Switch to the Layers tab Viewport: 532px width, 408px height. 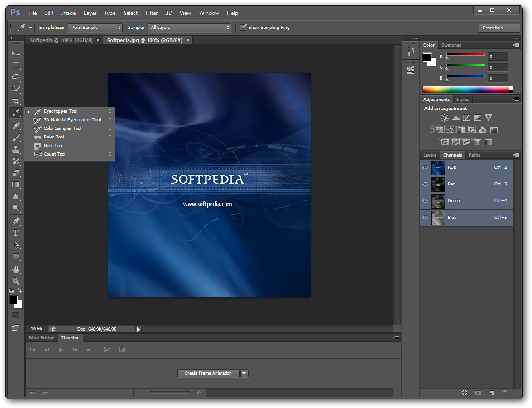coord(430,155)
